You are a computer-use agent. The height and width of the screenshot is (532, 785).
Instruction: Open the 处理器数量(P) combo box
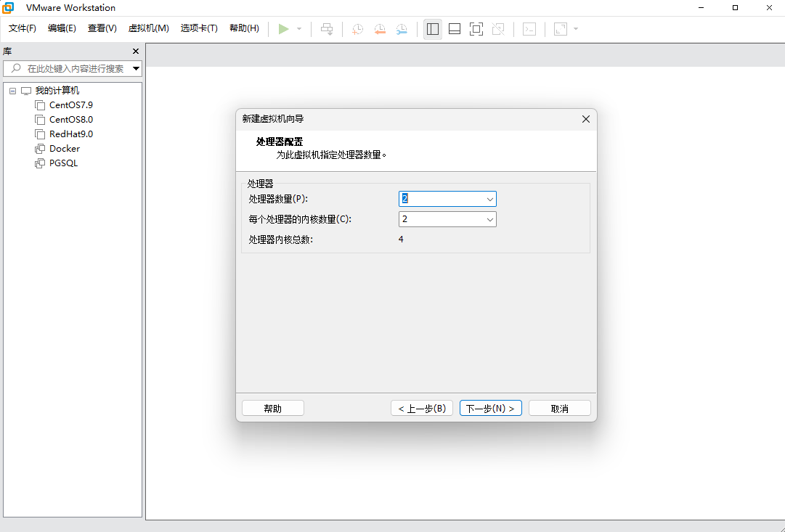(x=489, y=199)
